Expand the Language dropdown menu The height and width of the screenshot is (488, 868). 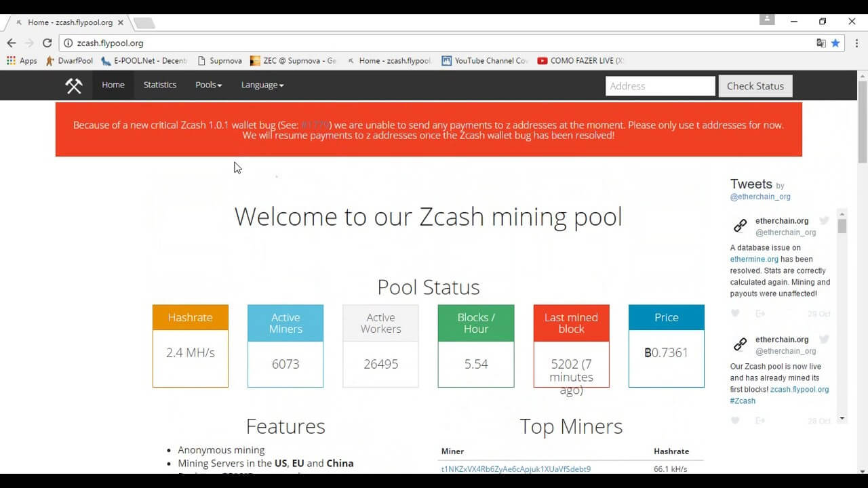click(262, 85)
